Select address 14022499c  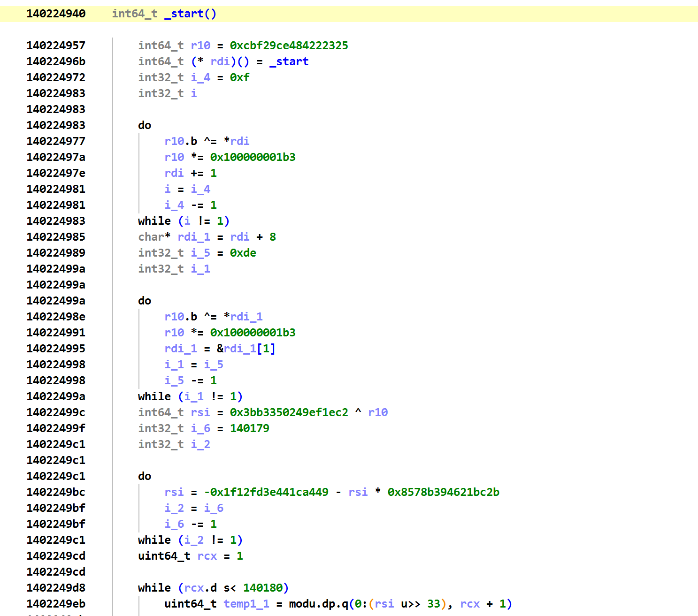[56, 412]
